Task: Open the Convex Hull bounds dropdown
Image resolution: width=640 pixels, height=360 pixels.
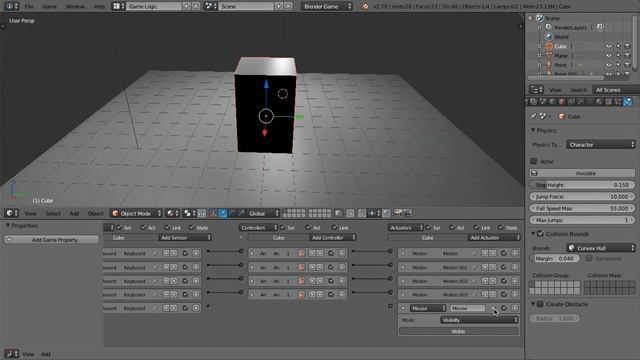Action: (601, 248)
